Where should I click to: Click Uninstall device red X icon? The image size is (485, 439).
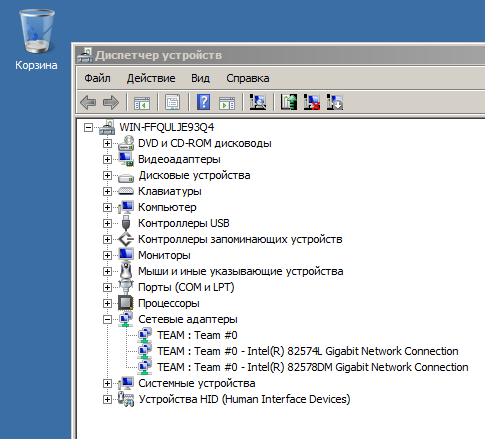312,102
